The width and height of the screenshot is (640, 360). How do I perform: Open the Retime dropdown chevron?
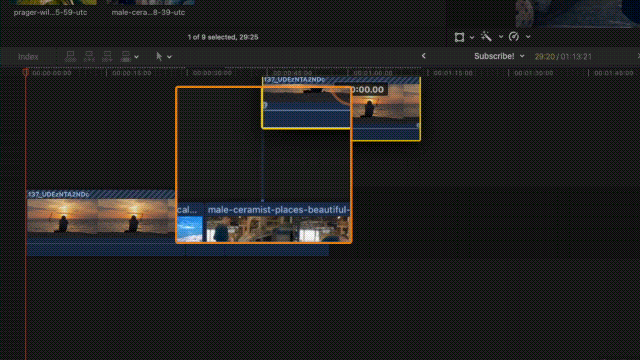[528, 37]
